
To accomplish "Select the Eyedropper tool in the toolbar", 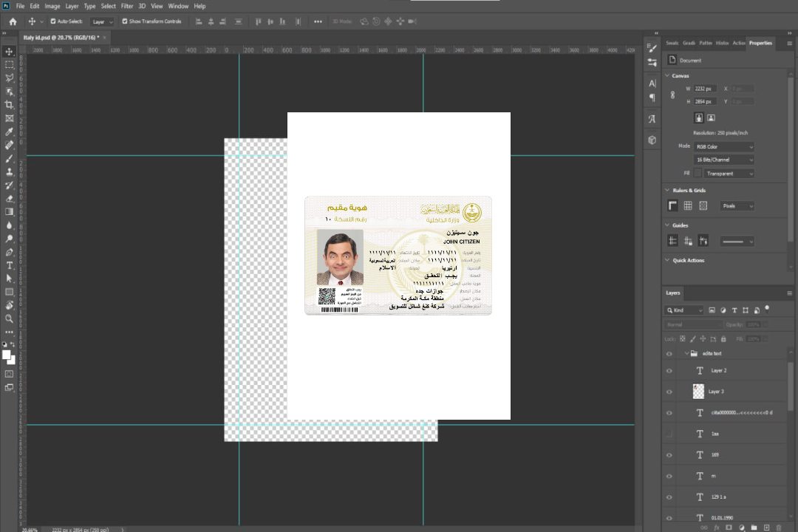I will (10, 132).
